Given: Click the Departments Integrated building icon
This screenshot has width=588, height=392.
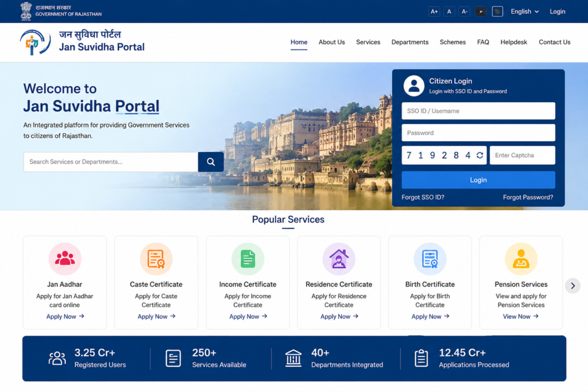Looking at the screenshot, I should (x=293, y=358).
